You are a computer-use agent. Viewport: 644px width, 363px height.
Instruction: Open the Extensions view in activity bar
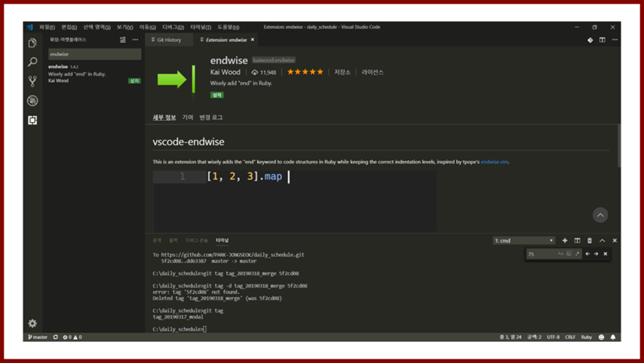click(x=33, y=120)
